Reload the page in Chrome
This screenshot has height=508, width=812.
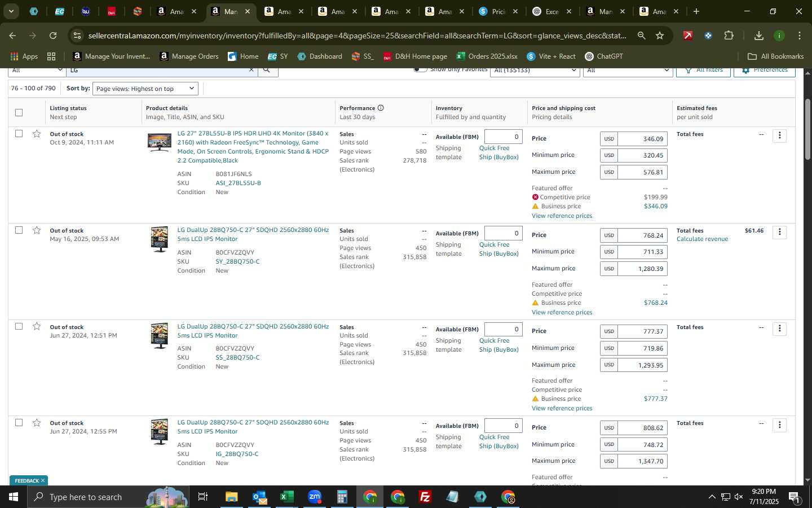(53, 36)
